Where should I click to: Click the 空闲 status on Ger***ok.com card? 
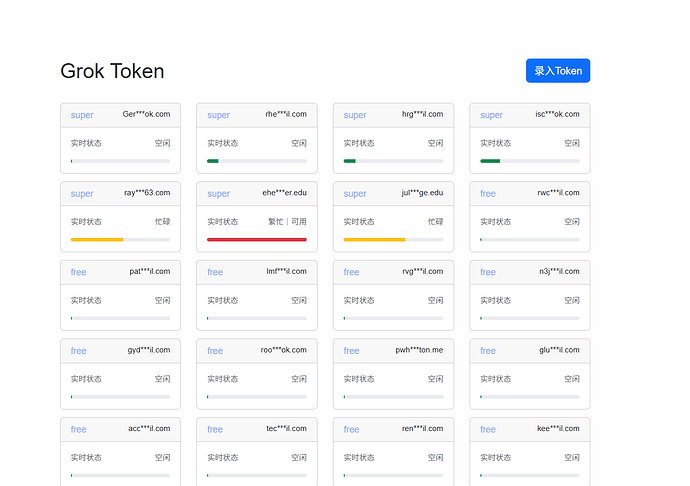[x=162, y=143]
